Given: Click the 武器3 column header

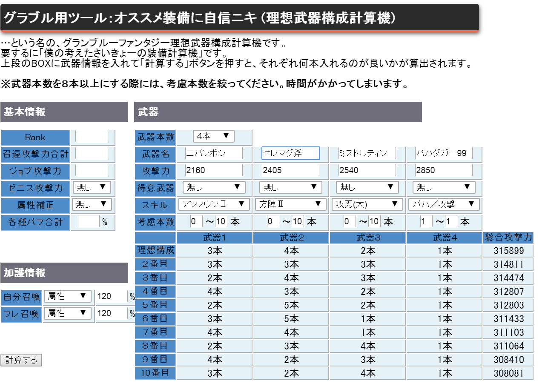Looking at the screenshot, I should [x=368, y=237].
